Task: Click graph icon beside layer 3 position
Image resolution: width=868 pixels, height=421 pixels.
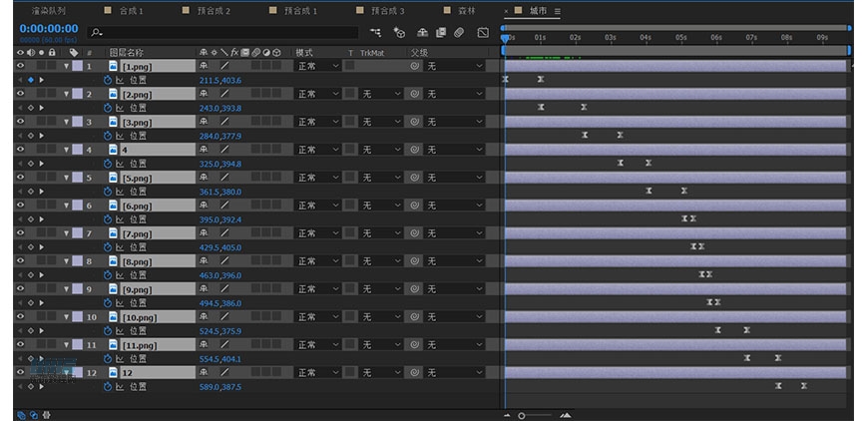Action: (x=120, y=136)
